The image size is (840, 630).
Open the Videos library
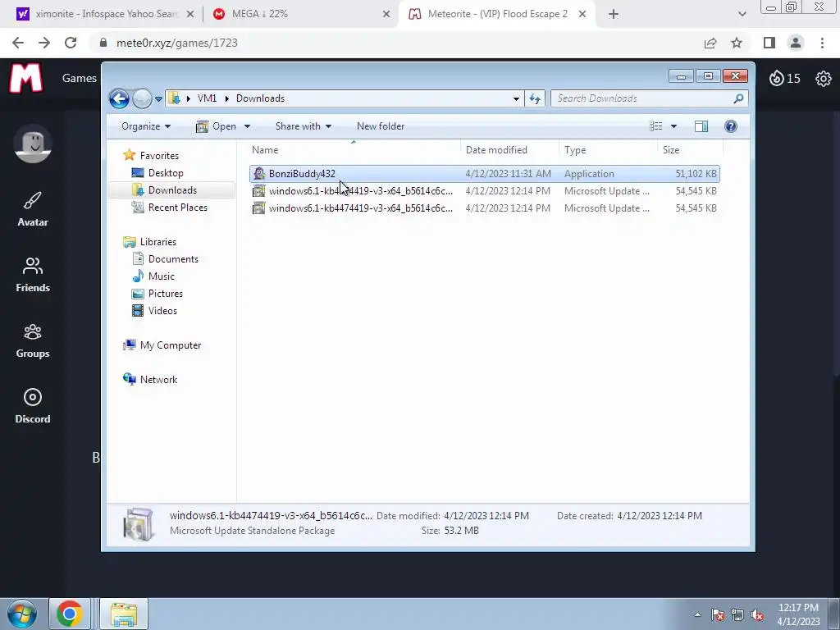point(154,311)
